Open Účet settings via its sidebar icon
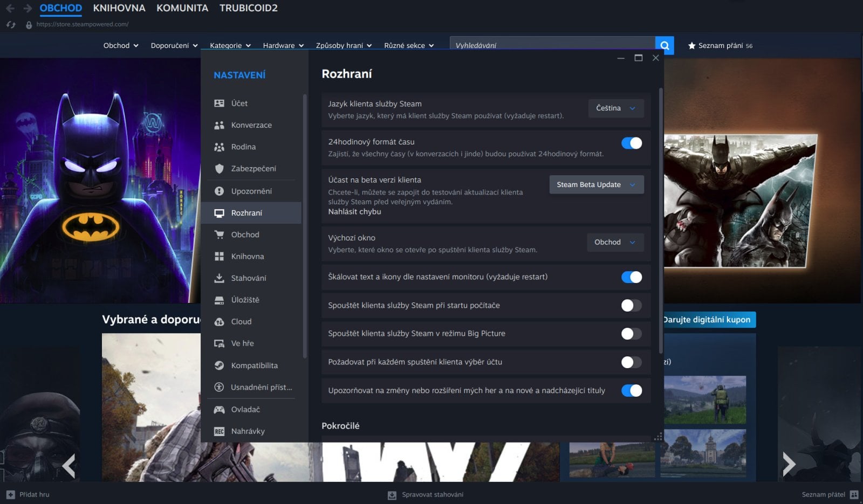This screenshot has height=504, width=863. coord(219,103)
